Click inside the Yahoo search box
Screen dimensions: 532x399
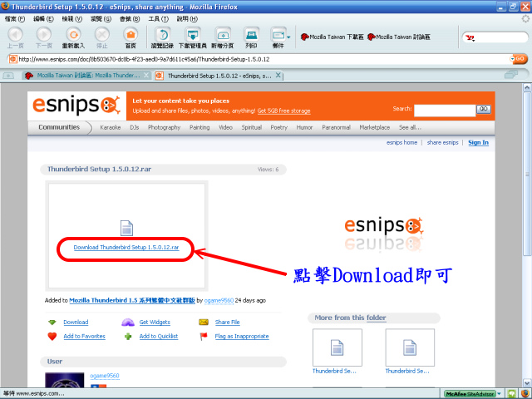coord(501,37)
